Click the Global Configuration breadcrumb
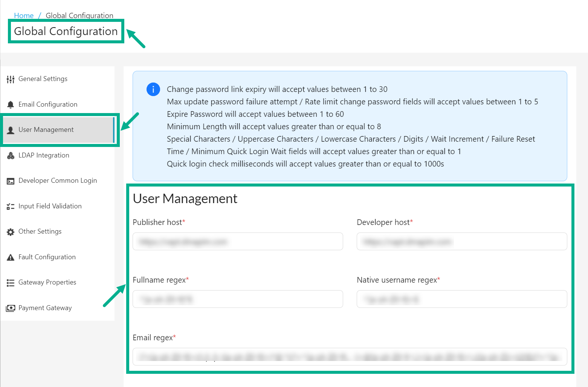This screenshot has width=588, height=387. (79, 15)
